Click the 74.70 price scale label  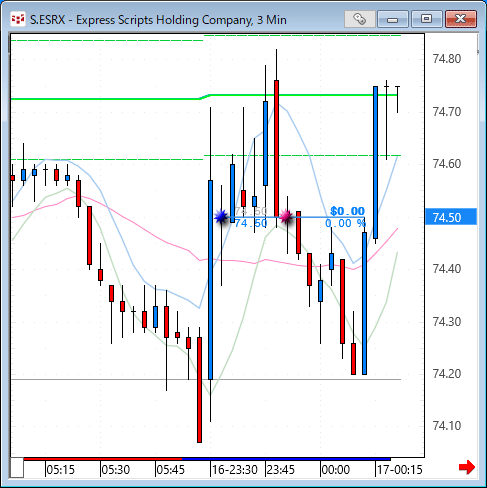(x=447, y=112)
